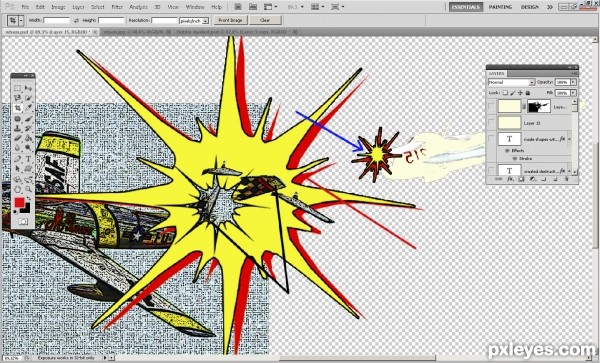Toggle visibility of masked top layer
Screen dimensions: 600x363
click(x=491, y=106)
